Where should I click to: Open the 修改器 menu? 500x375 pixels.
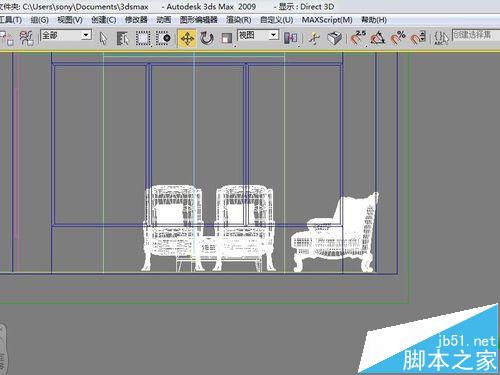(x=136, y=20)
